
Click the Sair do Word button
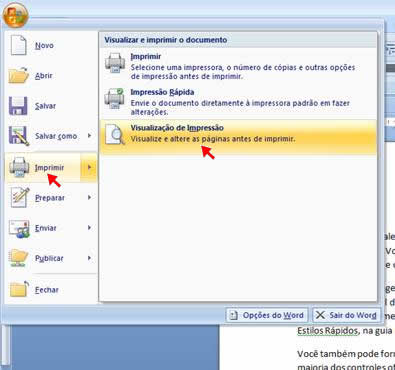(x=347, y=315)
